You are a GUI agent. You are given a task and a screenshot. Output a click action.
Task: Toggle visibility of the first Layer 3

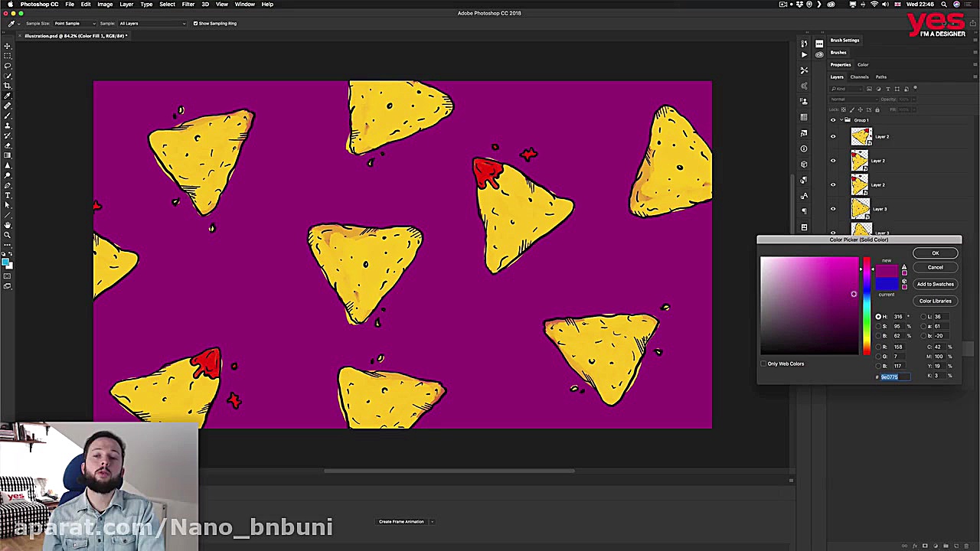coord(833,209)
